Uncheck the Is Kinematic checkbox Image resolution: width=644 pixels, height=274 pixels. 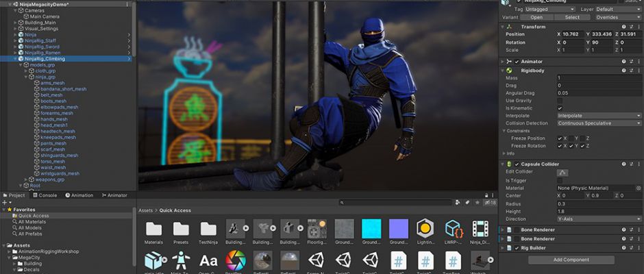point(560,108)
